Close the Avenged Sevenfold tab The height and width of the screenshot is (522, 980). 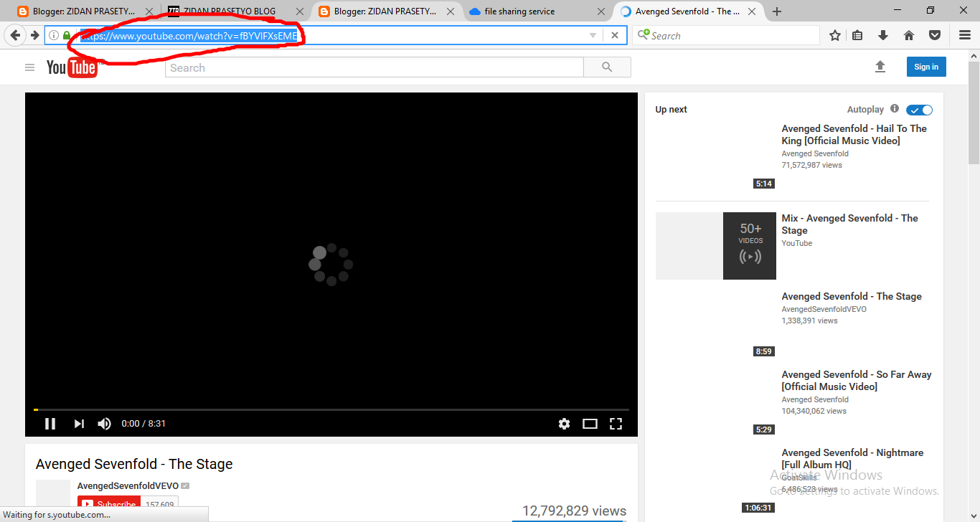(x=753, y=11)
